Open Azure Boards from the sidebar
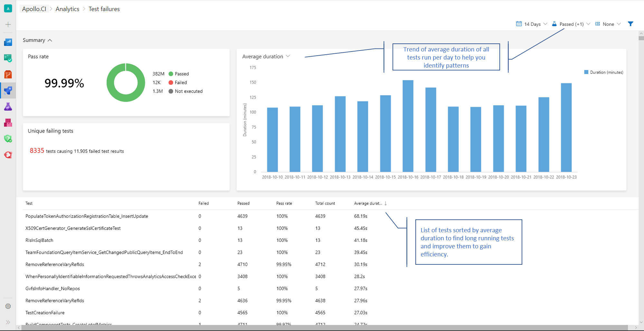 pos(8,58)
